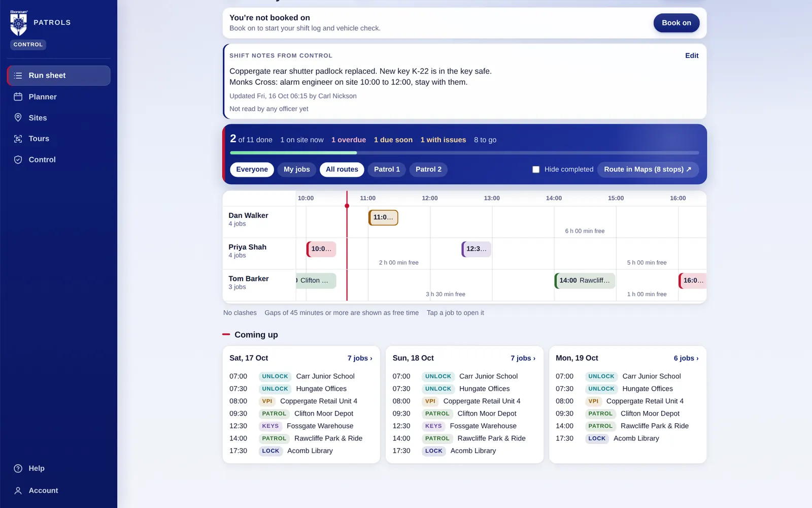Open Tom Barker's Clifton job block

coord(316,280)
